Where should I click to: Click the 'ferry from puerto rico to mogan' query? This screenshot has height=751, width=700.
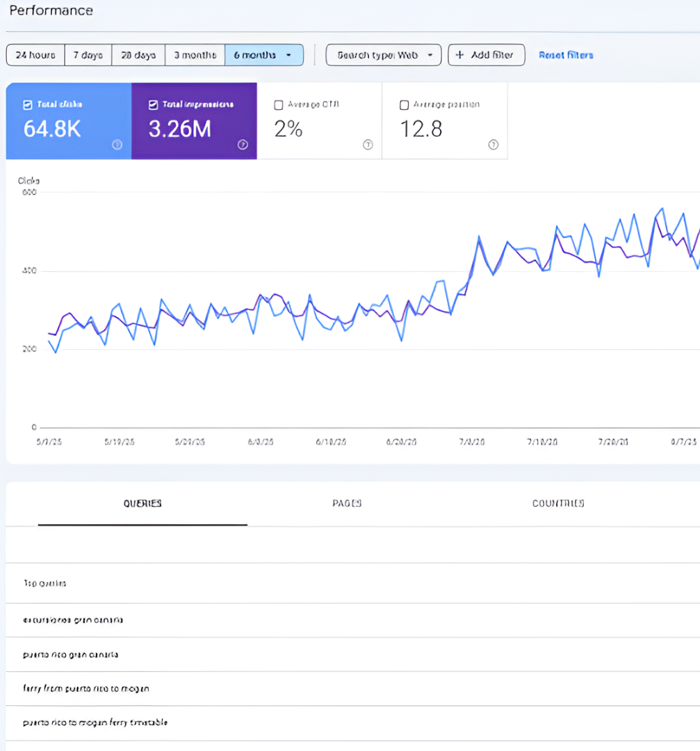[86, 688]
